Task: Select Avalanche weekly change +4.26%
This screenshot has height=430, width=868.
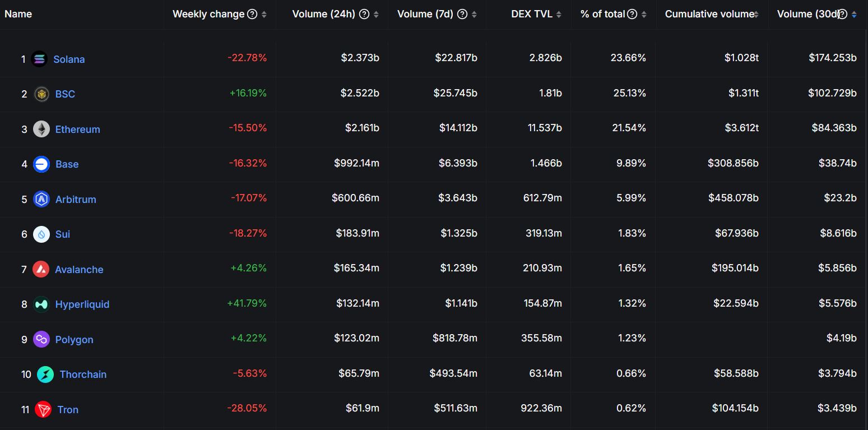Action: point(249,268)
